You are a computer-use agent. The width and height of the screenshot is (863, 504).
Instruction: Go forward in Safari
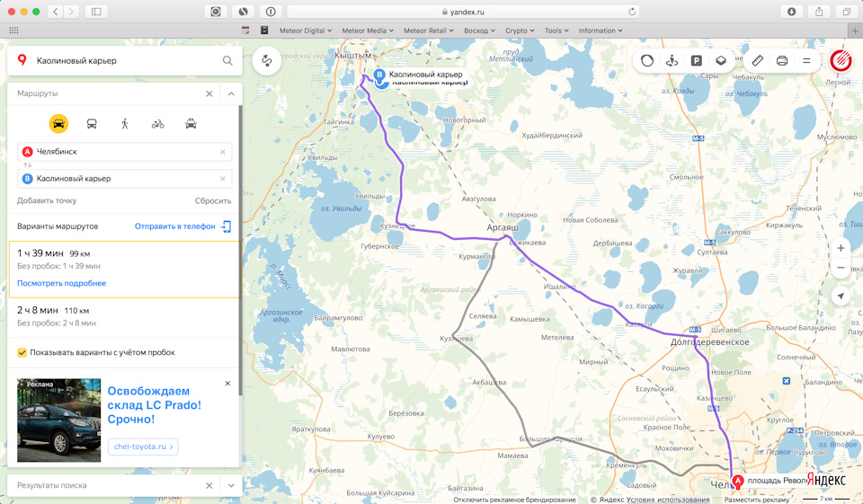[71, 12]
